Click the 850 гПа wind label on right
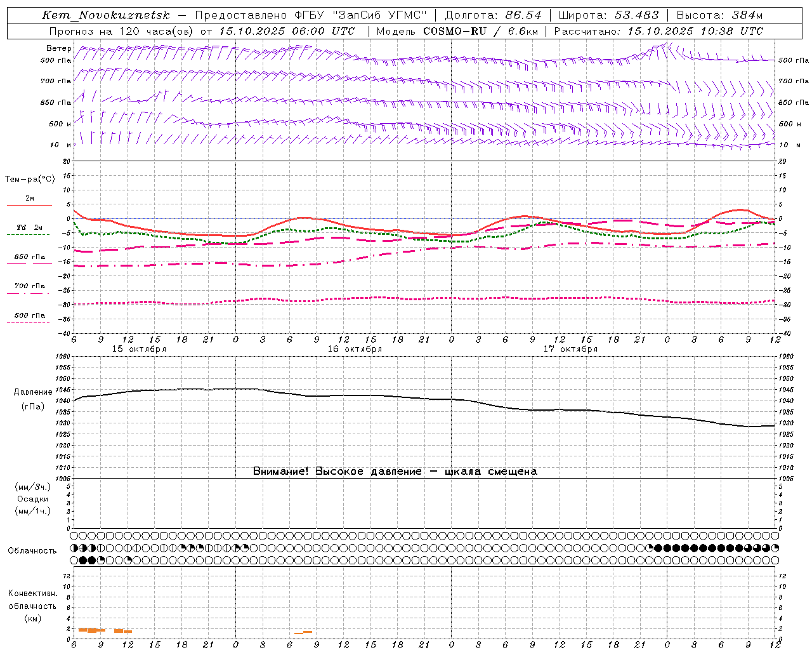The height and width of the screenshot is (650, 812). coord(794,102)
